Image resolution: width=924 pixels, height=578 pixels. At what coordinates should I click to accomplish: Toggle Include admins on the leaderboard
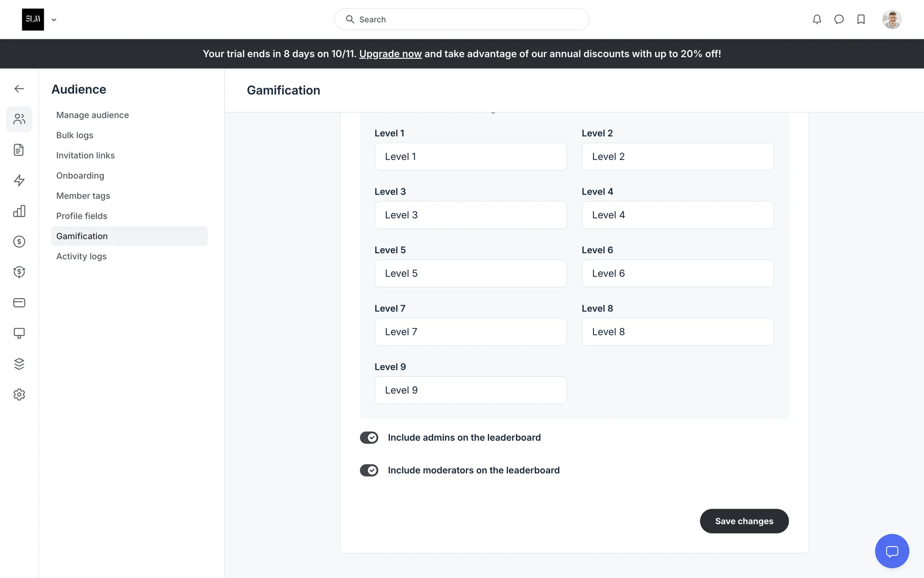click(369, 437)
